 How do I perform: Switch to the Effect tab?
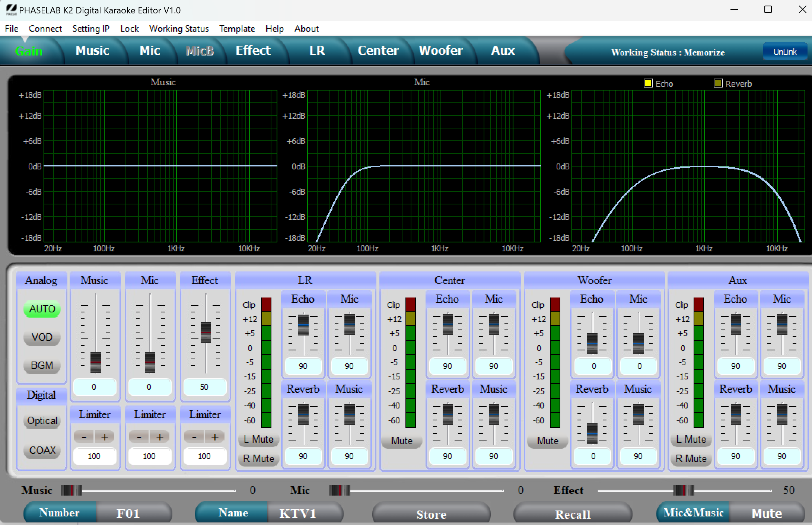(253, 51)
